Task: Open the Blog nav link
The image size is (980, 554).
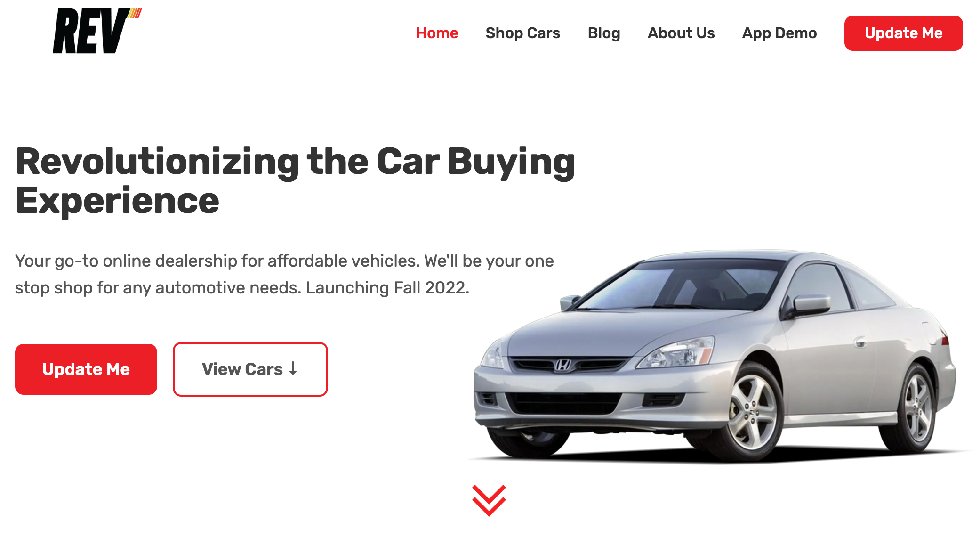Action: pos(604,33)
